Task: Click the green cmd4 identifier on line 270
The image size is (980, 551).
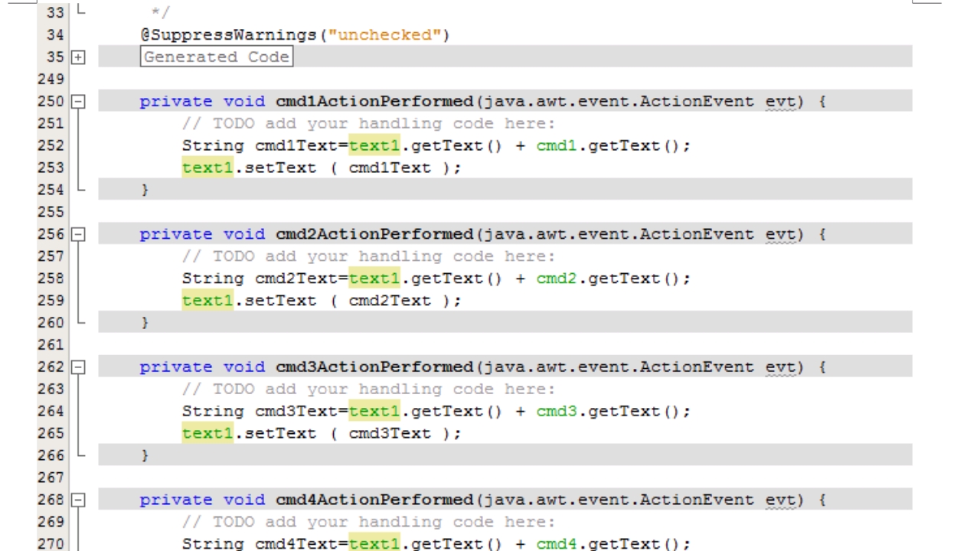Action: [557, 544]
